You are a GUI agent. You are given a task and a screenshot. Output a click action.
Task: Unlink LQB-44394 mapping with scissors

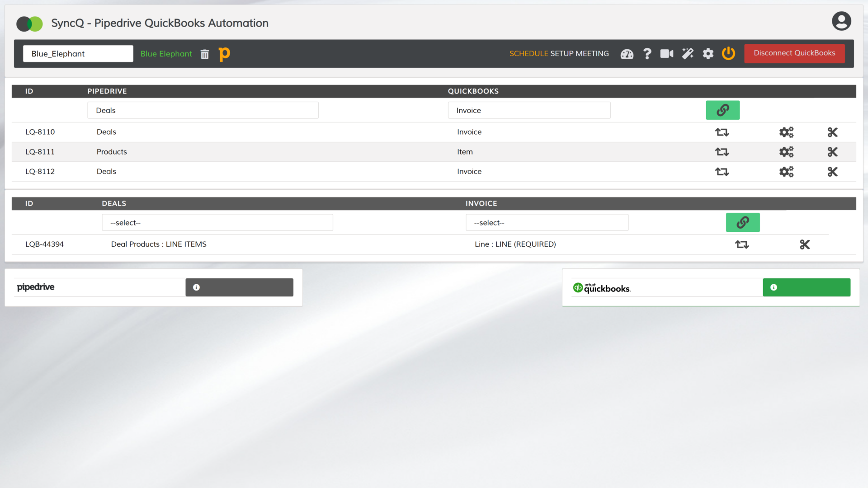pos(805,244)
